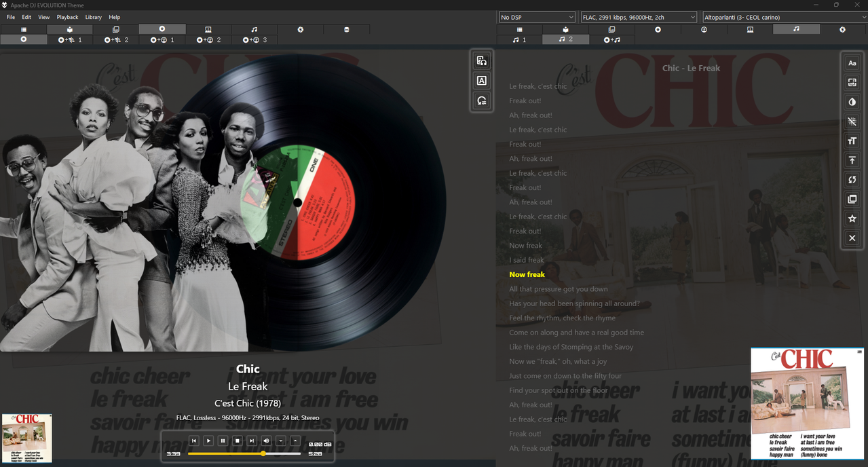Lower volume with the down arrow
The width and height of the screenshot is (868, 467).
[280, 441]
